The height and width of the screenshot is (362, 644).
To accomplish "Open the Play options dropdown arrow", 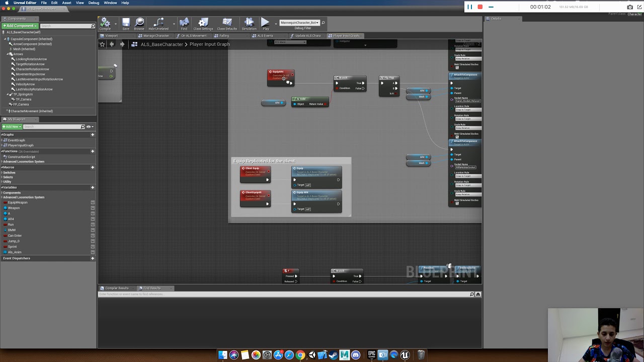I will click(276, 23).
